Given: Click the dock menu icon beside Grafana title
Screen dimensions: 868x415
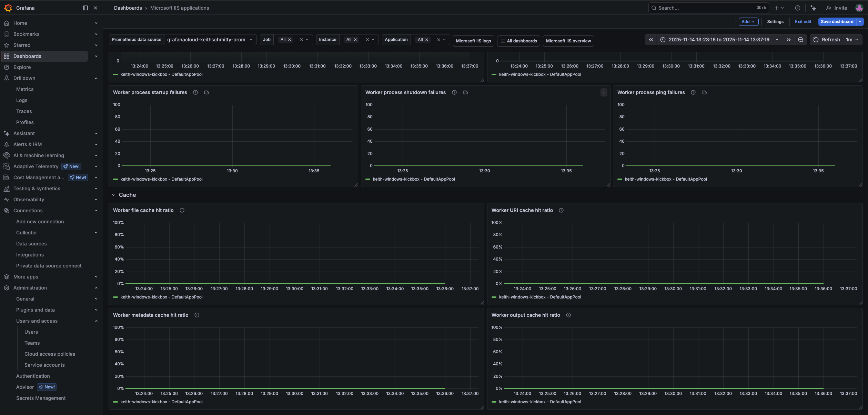Looking at the screenshot, I should tap(85, 8).
